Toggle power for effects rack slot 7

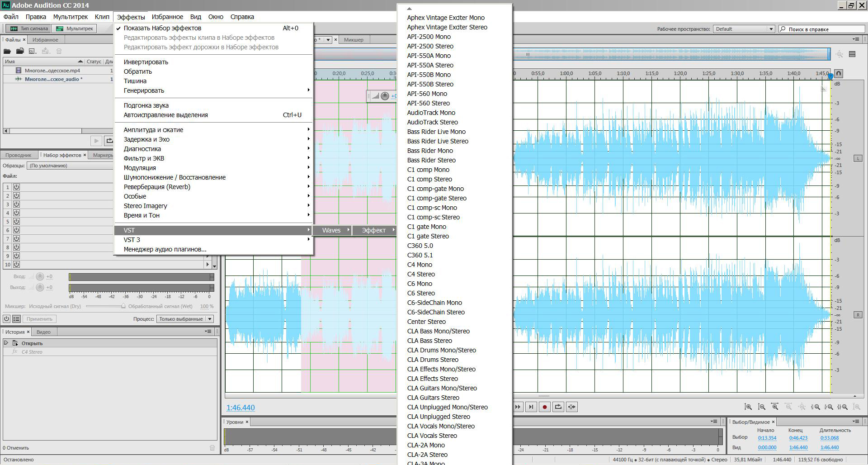coord(16,239)
